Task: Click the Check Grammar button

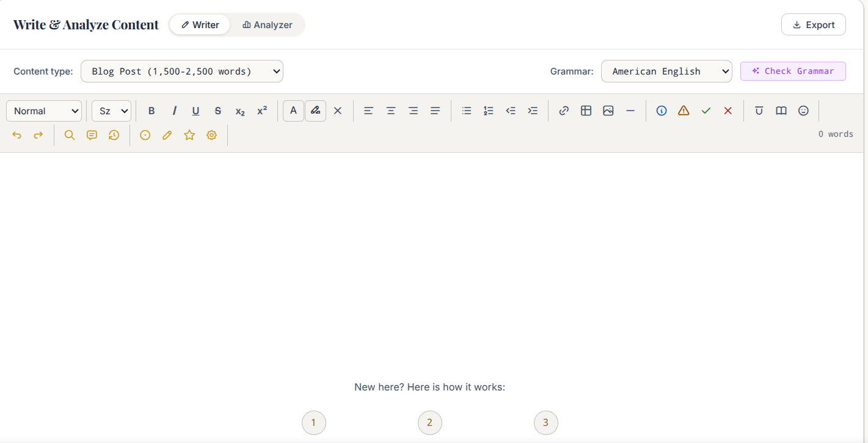Action: pos(793,71)
